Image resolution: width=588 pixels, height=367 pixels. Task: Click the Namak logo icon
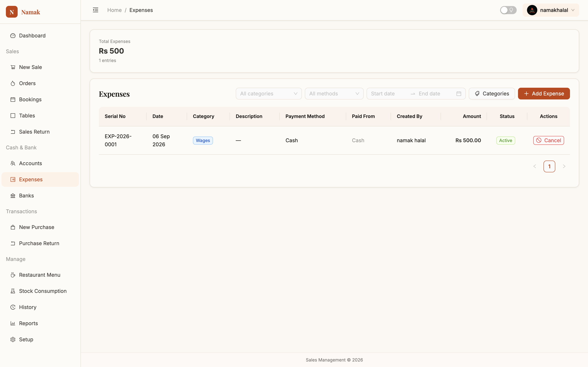(x=12, y=12)
